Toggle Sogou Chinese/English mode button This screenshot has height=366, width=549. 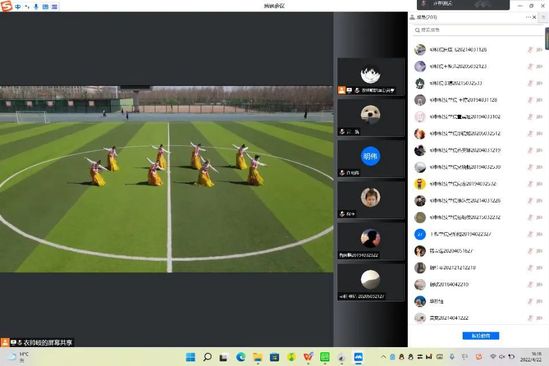(18, 7)
